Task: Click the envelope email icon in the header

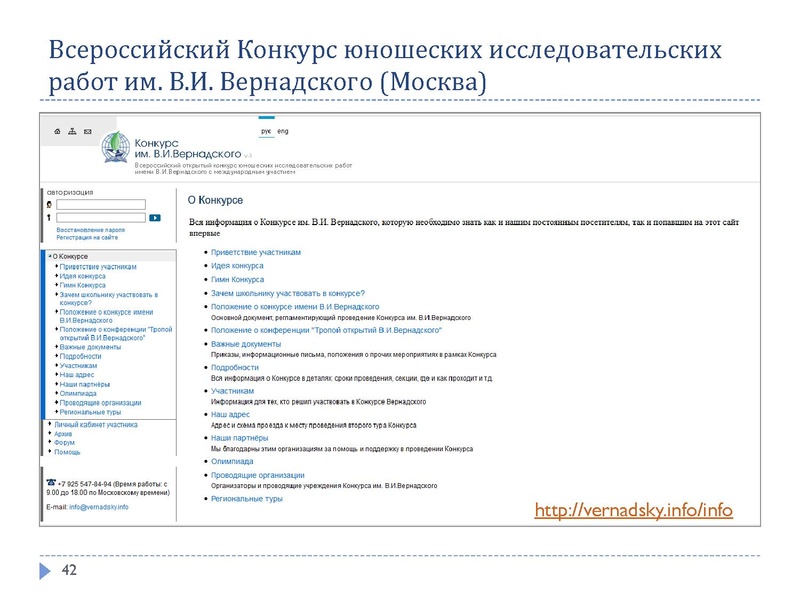Action: click(86, 130)
